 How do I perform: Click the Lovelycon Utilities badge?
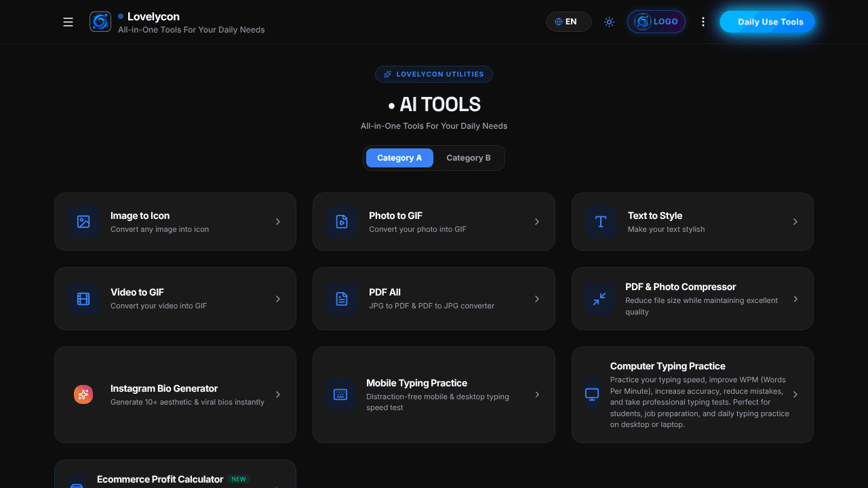click(434, 75)
